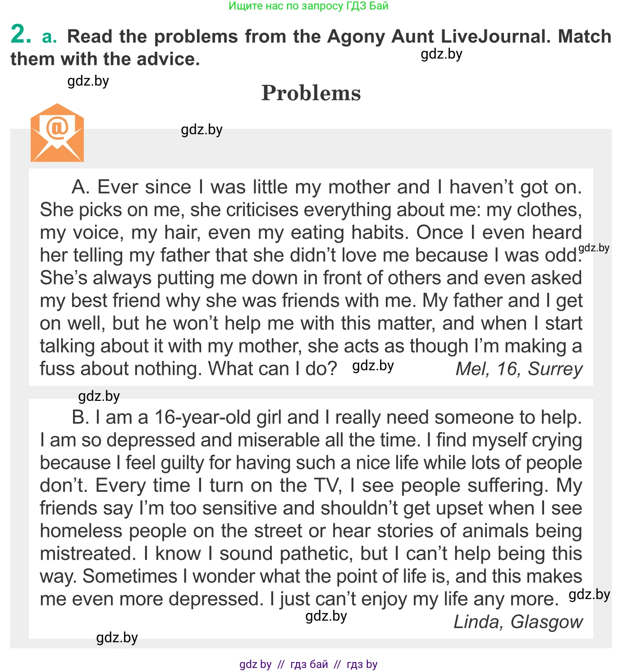
Task: Click the gdz.by watermark after "What can I do?"
Action: (x=373, y=366)
